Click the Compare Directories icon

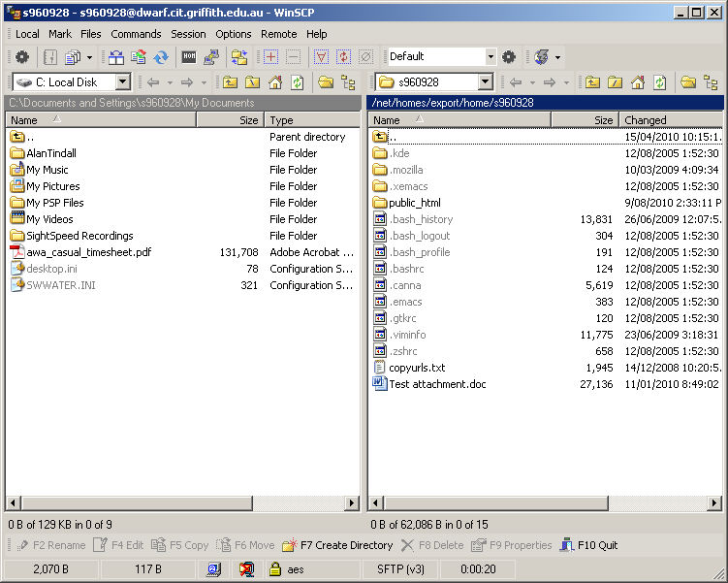click(116, 57)
